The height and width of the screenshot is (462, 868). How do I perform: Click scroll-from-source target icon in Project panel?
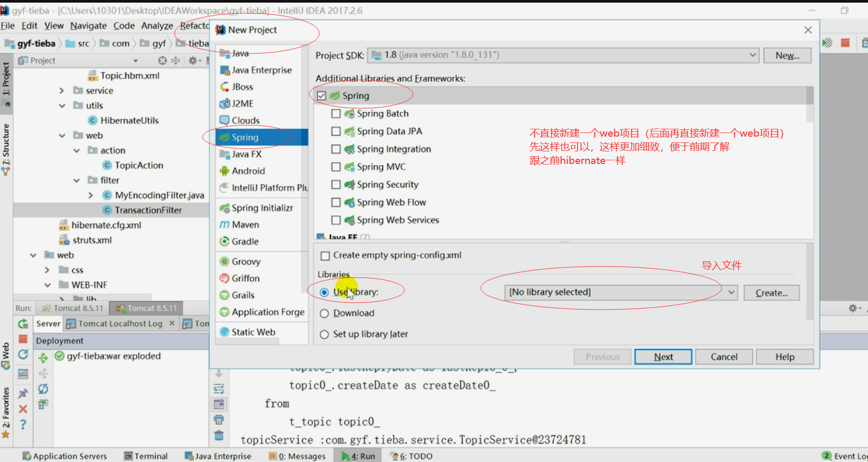pyautogui.click(x=163, y=61)
